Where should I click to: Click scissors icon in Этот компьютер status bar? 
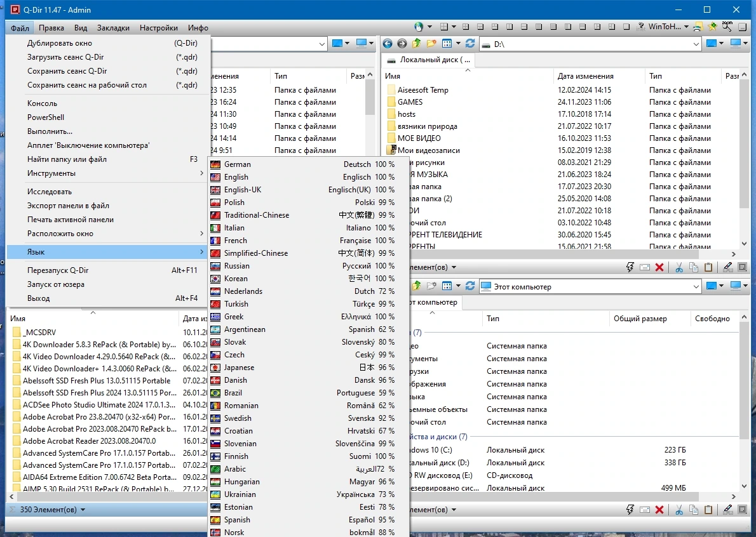679,510
